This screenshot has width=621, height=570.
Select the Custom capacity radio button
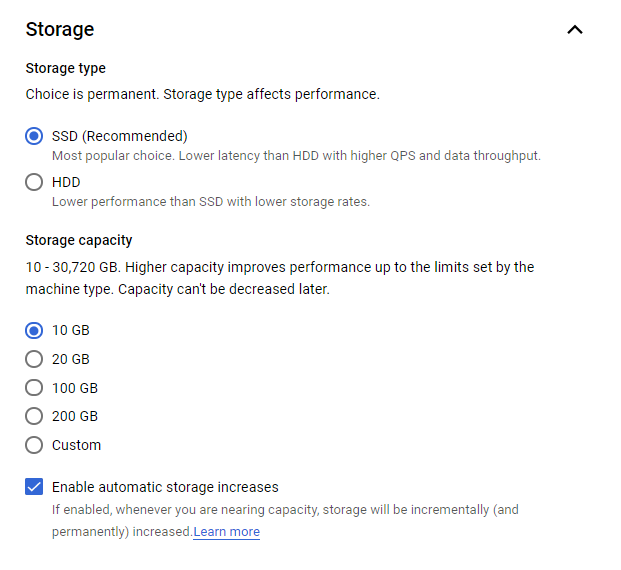pyautogui.click(x=34, y=445)
